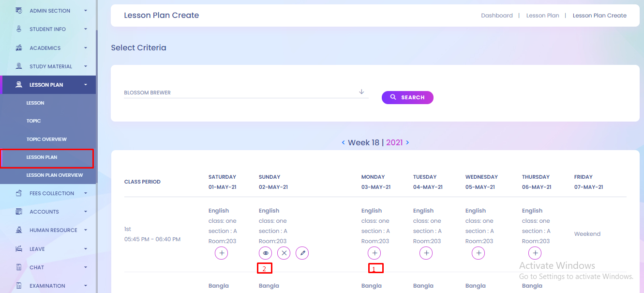Click the Search button

click(x=407, y=97)
